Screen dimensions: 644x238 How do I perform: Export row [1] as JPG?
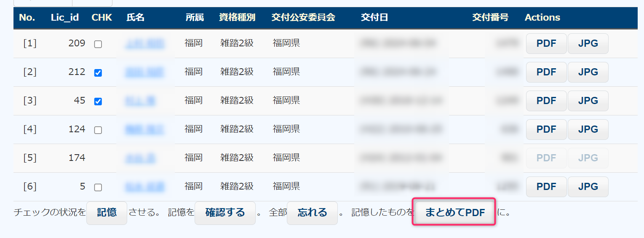pyautogui.click(x=588, y=43)
